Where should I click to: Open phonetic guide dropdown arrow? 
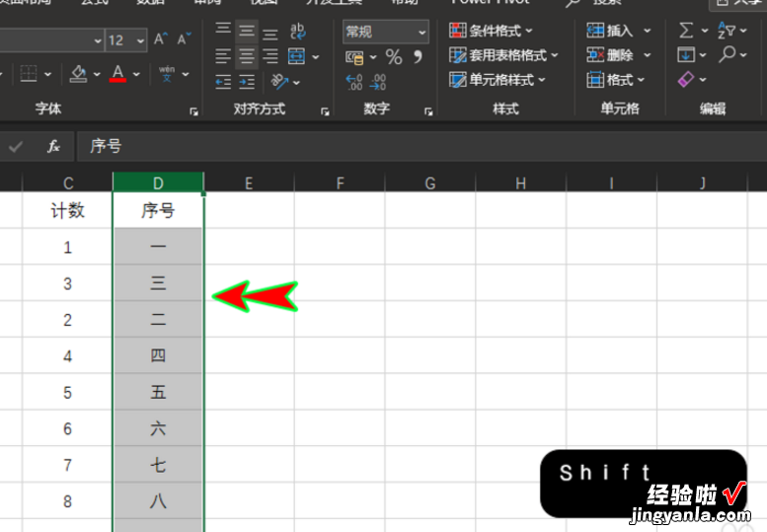click(x=186, y=74)
